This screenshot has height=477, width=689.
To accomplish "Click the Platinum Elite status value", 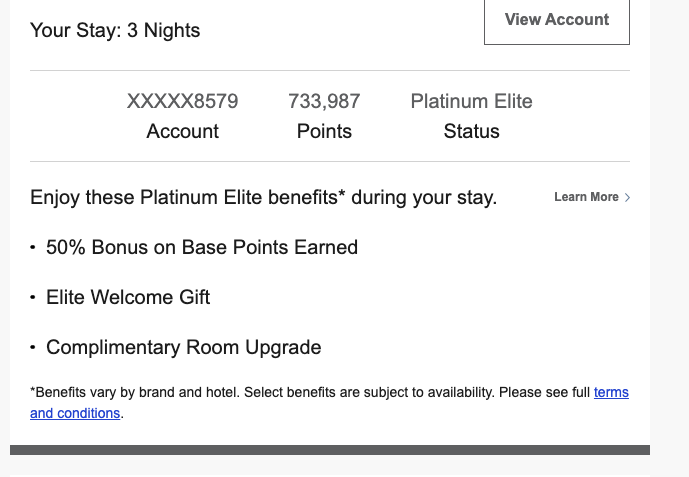I will pyautogui.click(x=471, y=101).
